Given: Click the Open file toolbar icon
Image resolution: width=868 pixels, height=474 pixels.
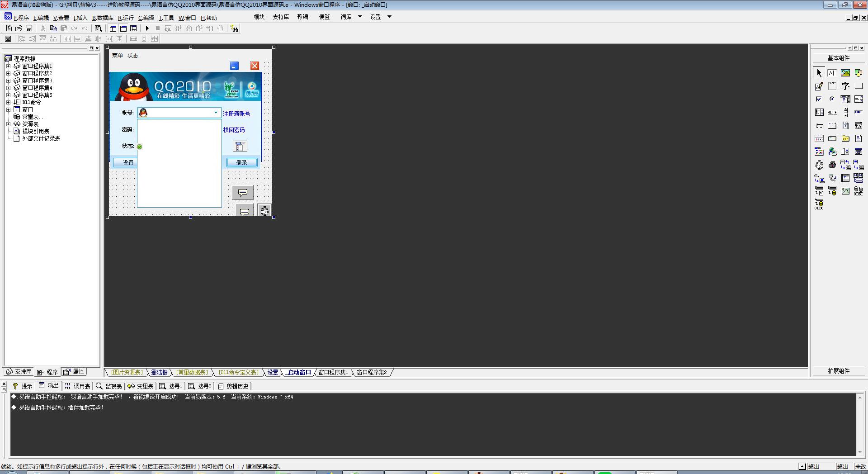Looking at the screenshot, I should [x=19, y=28].
